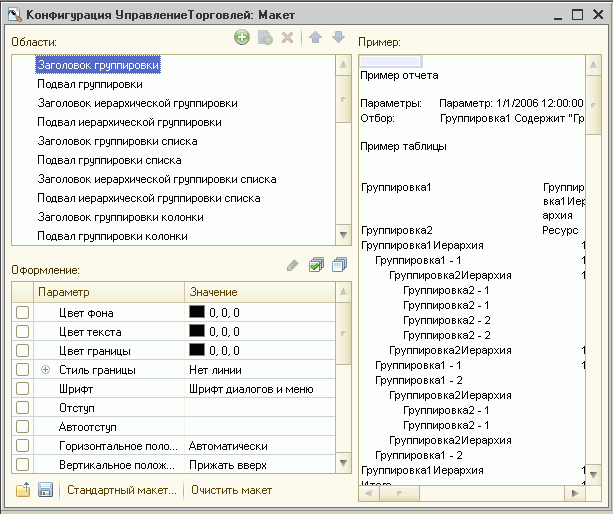Toggle checkbox for Цвет границы

pyautogui.click(x=22, y=351)
